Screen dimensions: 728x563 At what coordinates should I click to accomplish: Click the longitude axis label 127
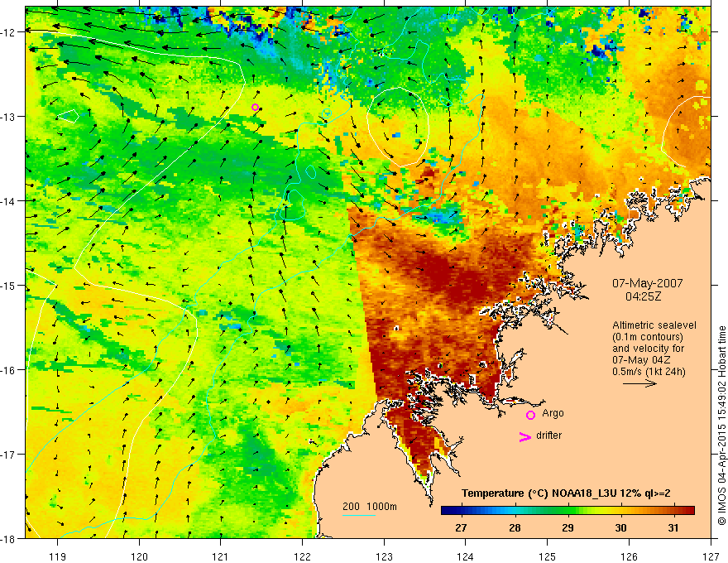point(711,556)
